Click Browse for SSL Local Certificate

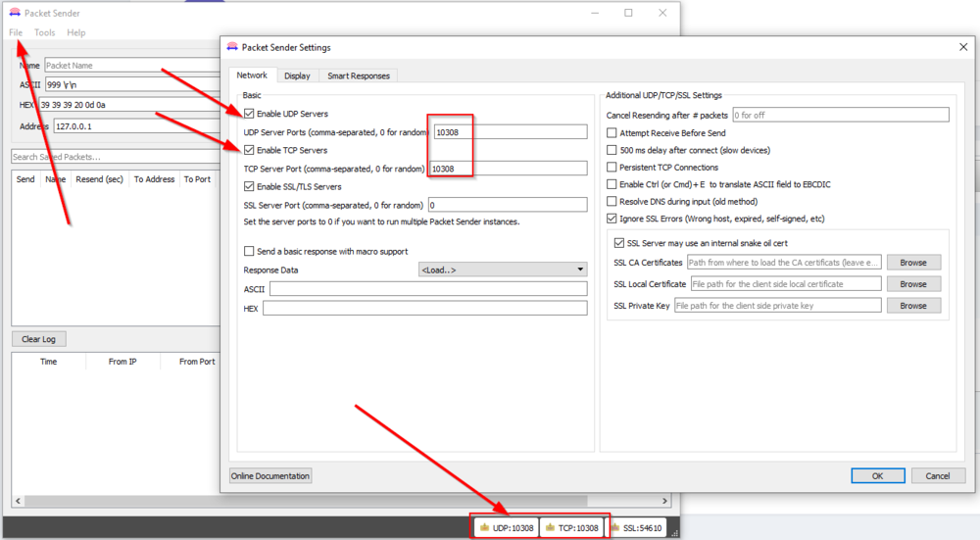click(913, 284)
